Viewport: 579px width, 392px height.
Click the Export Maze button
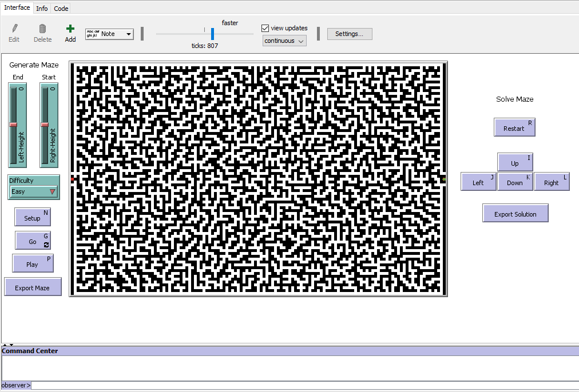33,287
